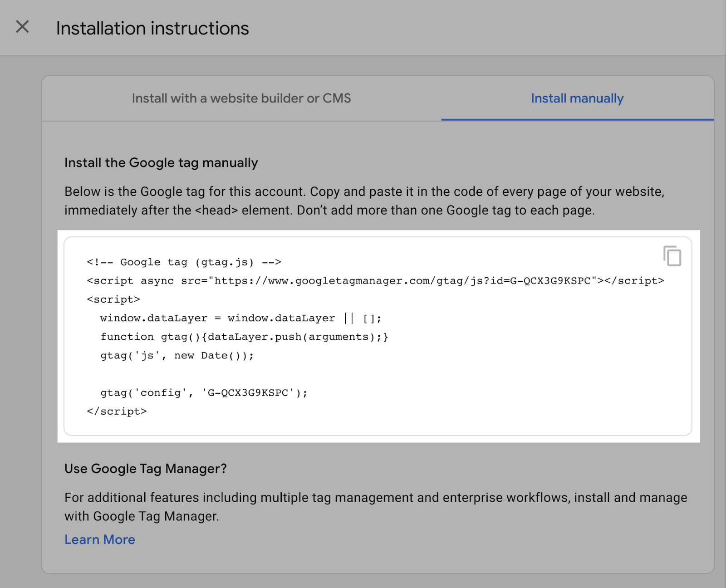Image resolution: width=726 pixels, height=588 pixels.
Task: Switch to Install with a website builder or CMS tab
Action: (241, 98)
